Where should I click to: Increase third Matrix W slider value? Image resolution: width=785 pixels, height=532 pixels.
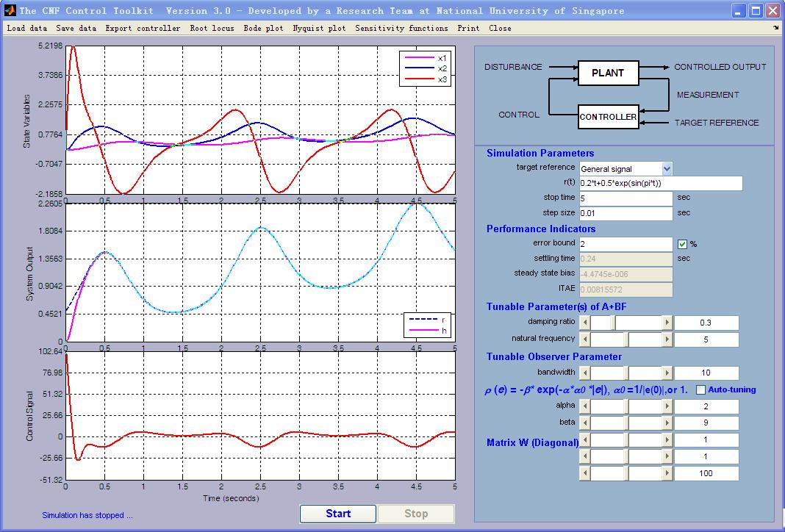(x=667, y=473)
